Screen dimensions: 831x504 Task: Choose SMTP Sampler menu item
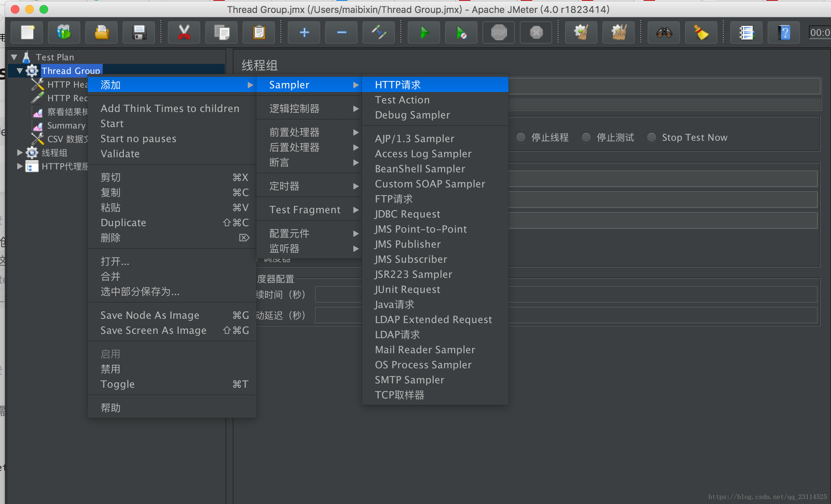[435, 380]
